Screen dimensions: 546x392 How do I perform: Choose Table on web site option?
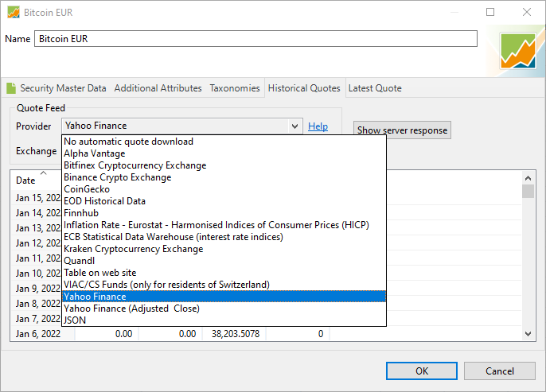click(x=224, y=273)
